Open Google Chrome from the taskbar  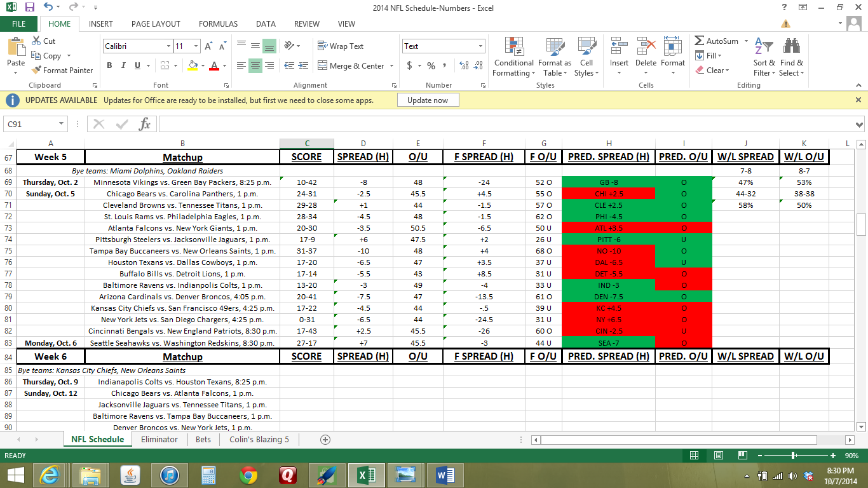(248, 475)
